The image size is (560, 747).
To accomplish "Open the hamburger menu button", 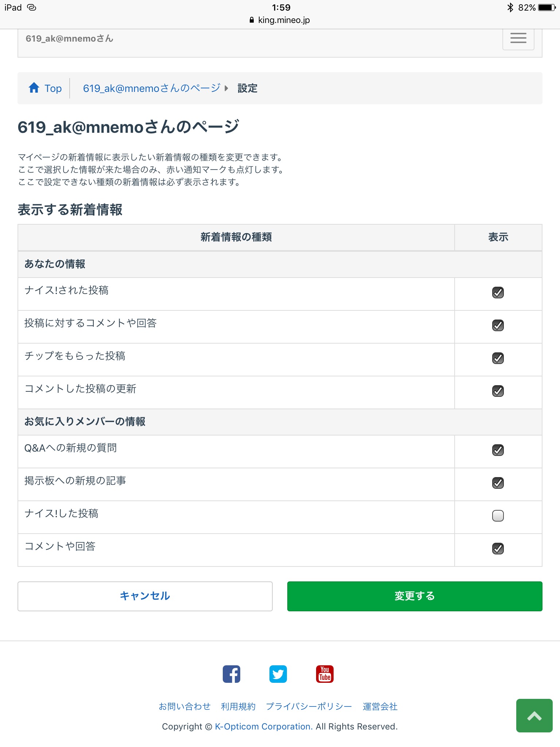I will (x=518, y=38).
